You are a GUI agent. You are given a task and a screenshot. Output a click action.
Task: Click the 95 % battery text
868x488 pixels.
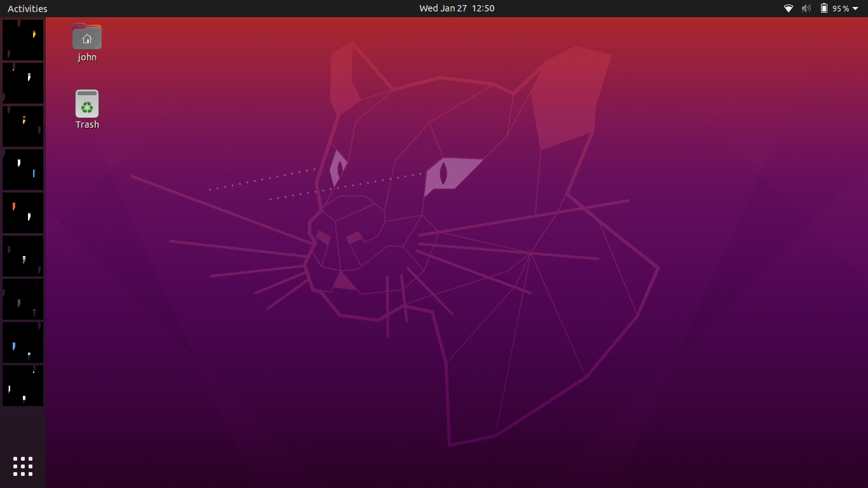[841, 9]
